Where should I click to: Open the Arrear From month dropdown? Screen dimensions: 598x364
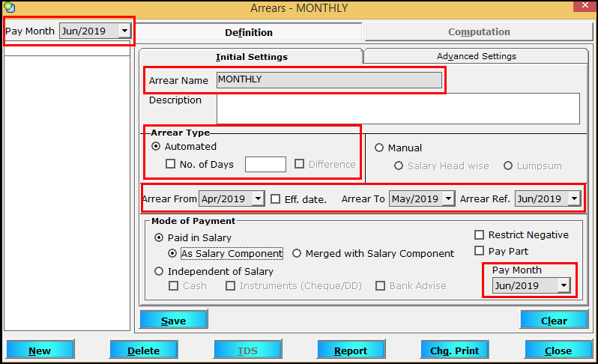(x=259, y=198)
